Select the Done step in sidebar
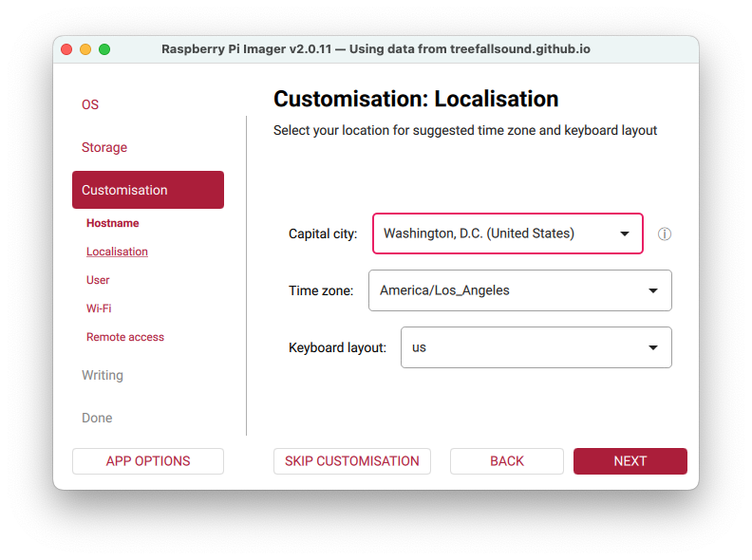 (97, 418)
